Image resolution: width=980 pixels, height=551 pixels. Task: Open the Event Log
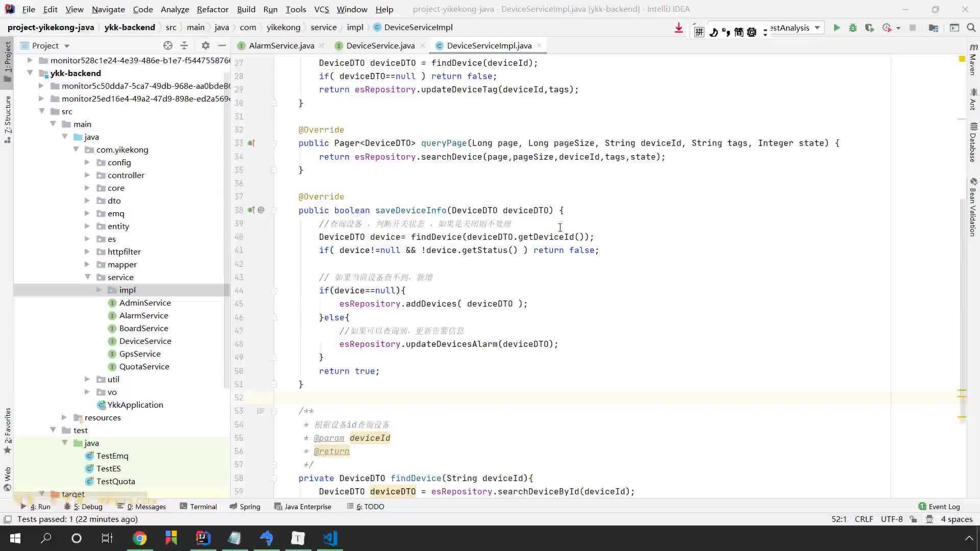pyautogui.click(x=939, y=507)
